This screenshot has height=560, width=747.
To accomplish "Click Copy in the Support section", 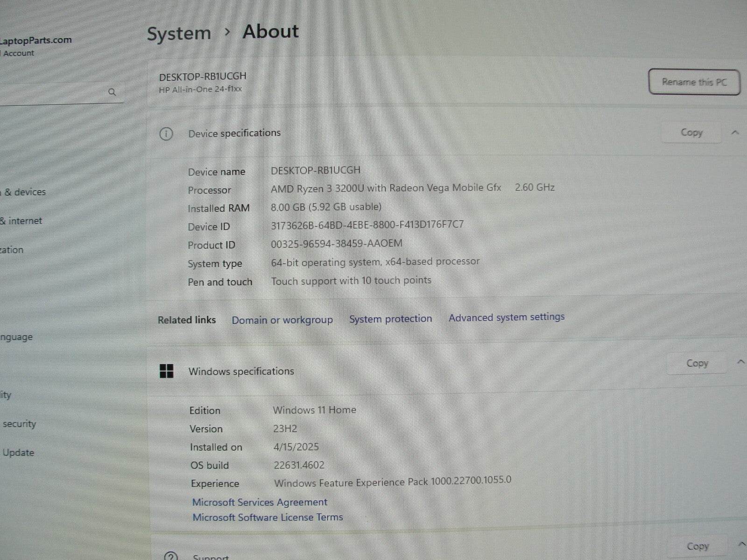I will point(698,546).
